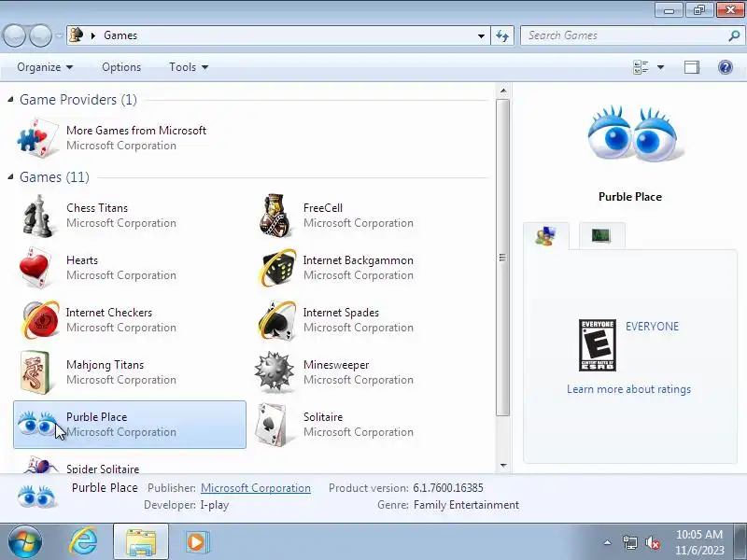Select the Solitaire cards icon
This screenshot has width=747, height=560.
[272, 425]
